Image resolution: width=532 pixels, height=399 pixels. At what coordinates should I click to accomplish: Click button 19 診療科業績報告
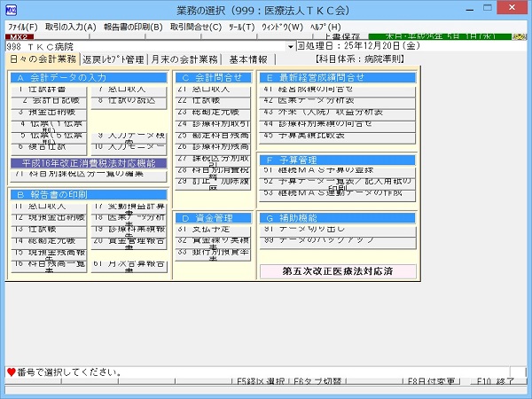coord(129,232)
